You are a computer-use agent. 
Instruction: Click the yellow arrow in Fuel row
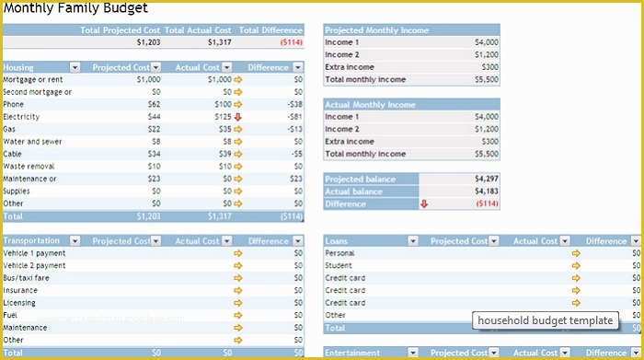point(238,315)
